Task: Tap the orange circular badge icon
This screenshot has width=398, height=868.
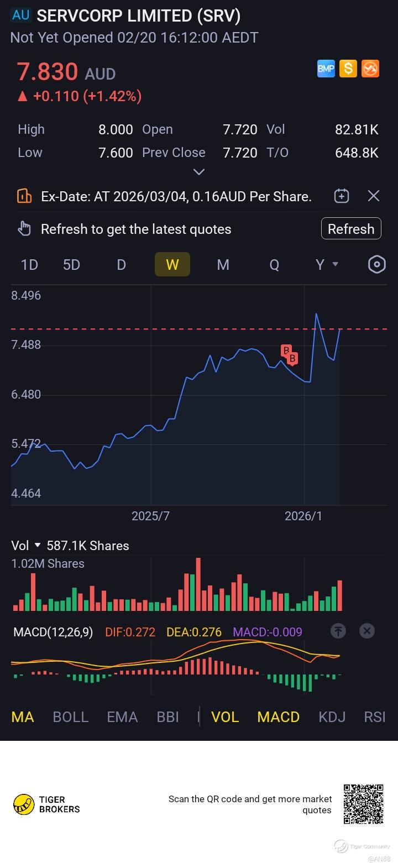Action: coord(370,69)
